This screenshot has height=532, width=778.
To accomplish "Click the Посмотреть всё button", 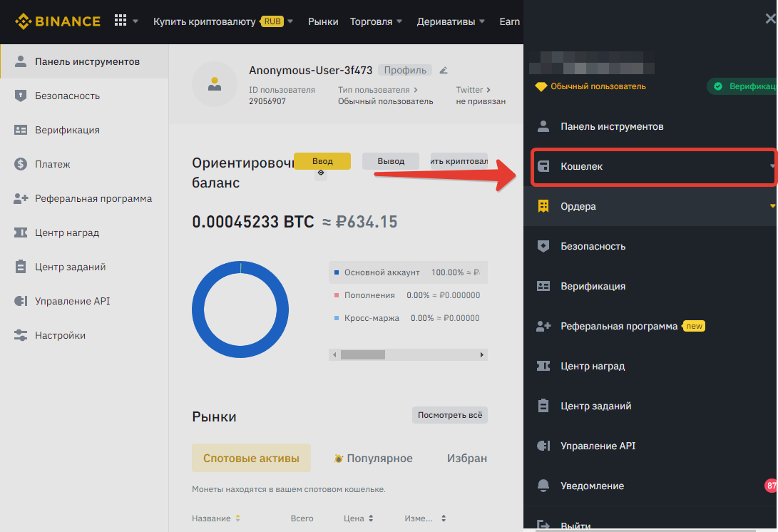I will 450,415.
